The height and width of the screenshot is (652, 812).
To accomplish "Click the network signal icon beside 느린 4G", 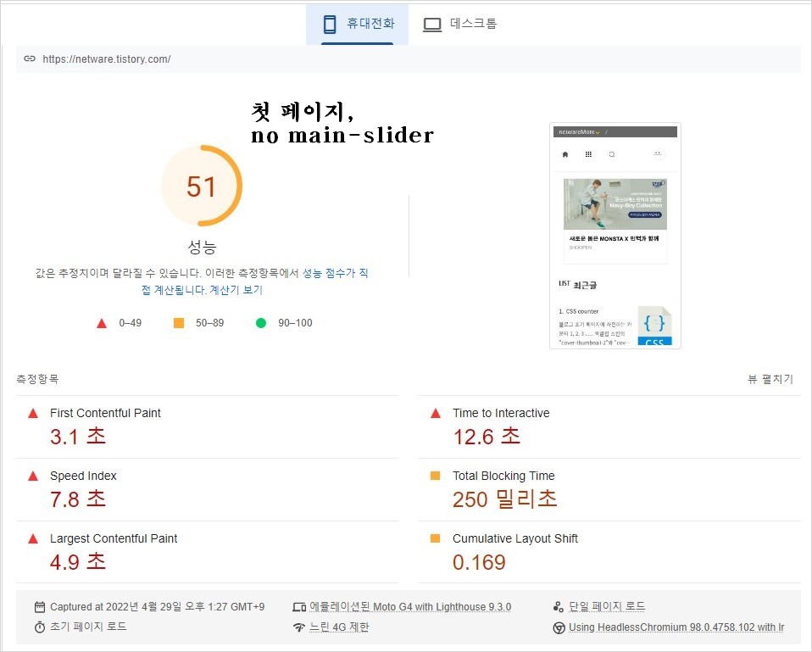I will pyautogui.click(x=299, y=627).
